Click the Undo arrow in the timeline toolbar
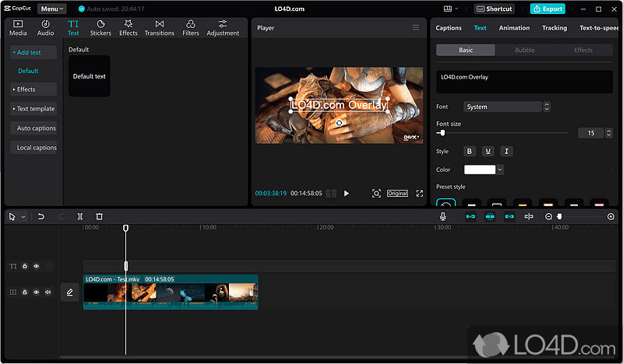623x364 pixels. coord(41,216)
